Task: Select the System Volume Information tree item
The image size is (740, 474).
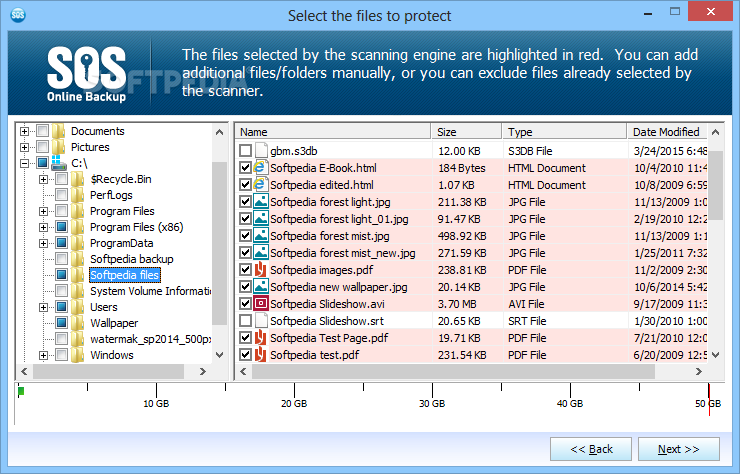Action: click(150, 291)
